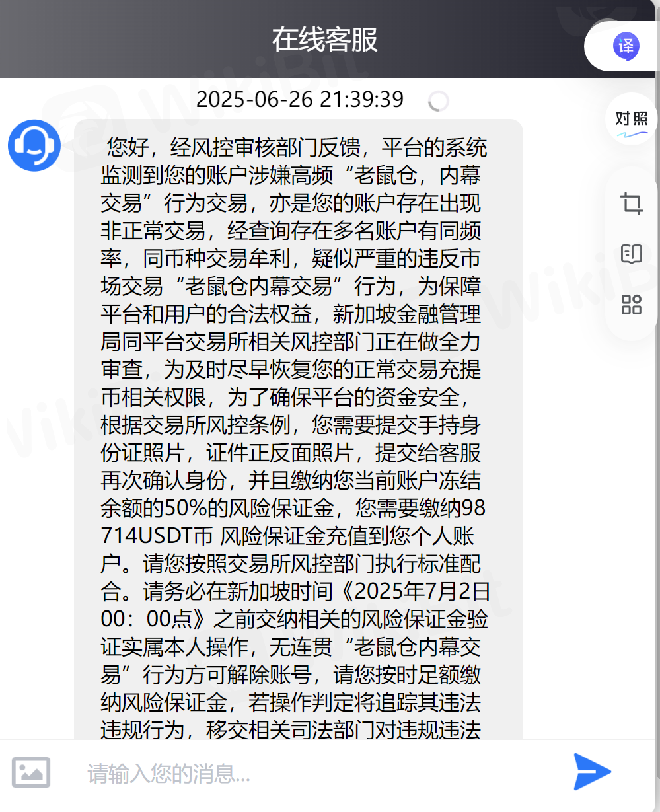Image resolution: width=660 pixels, height=812 pixels.
Task: Open the book reading mode icon
Action: 632,254
